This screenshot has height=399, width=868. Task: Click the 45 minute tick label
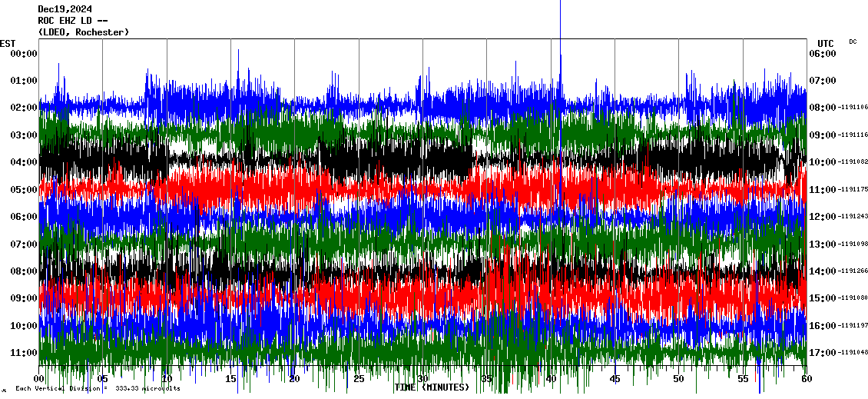[615, 379]
